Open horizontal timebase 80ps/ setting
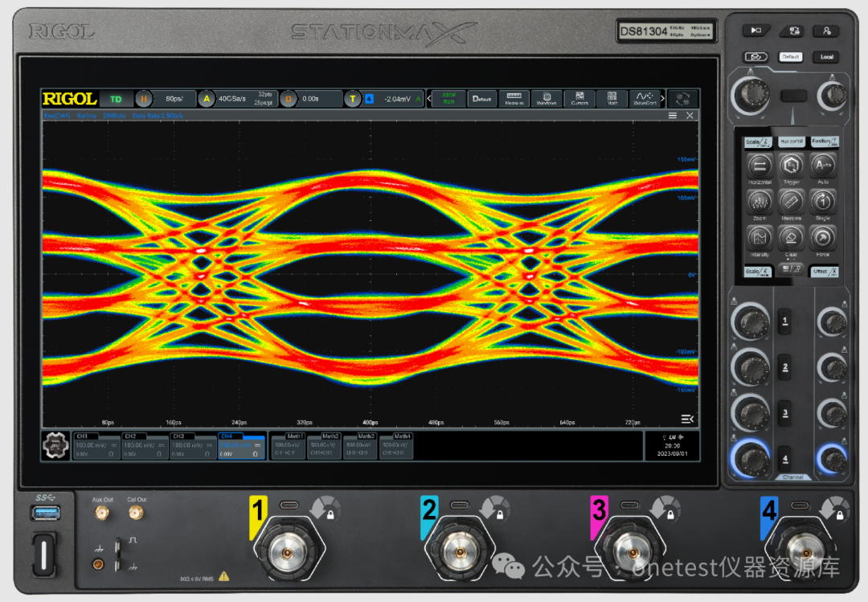This screenshot has height=602, width=868. 174,99
